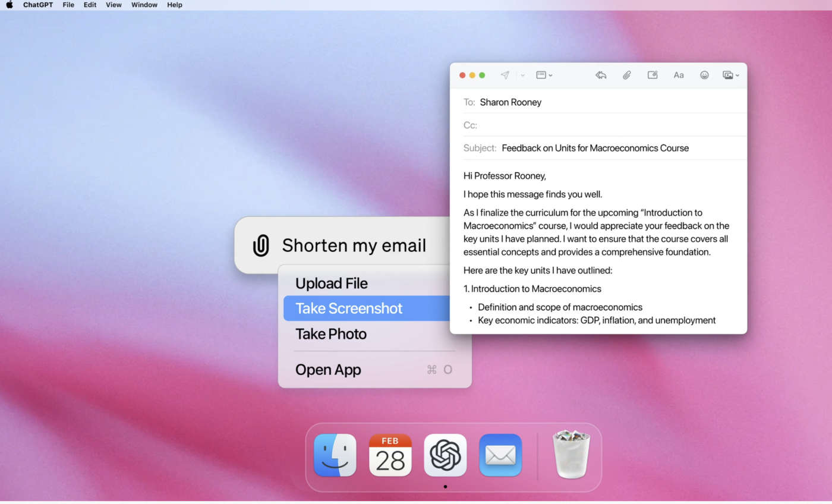The width and height of the screenshot is (832, 504).
Task: Click 'I hope this message finds you well.'
Action: [533, 194]
